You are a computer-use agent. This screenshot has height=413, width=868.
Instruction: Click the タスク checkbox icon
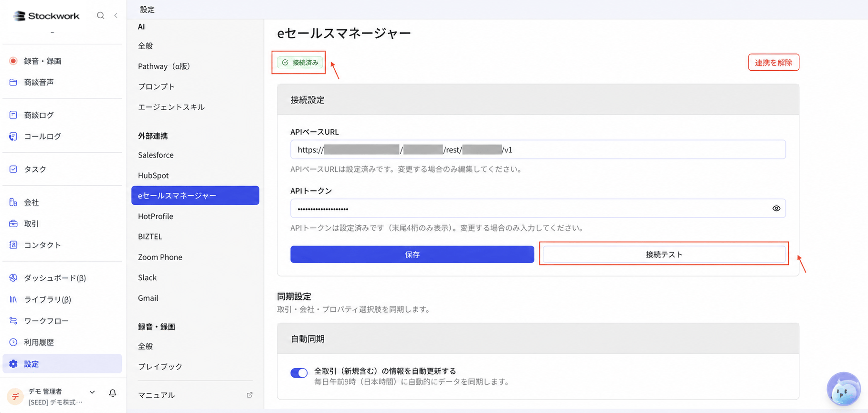pos(13,169)
